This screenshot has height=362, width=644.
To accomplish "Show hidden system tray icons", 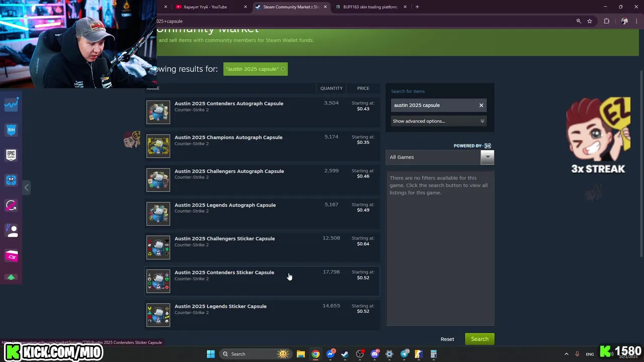I will click(x=567, y=354).
